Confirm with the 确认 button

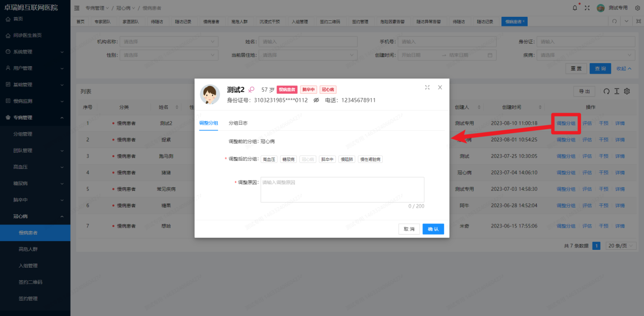point(433,229)
